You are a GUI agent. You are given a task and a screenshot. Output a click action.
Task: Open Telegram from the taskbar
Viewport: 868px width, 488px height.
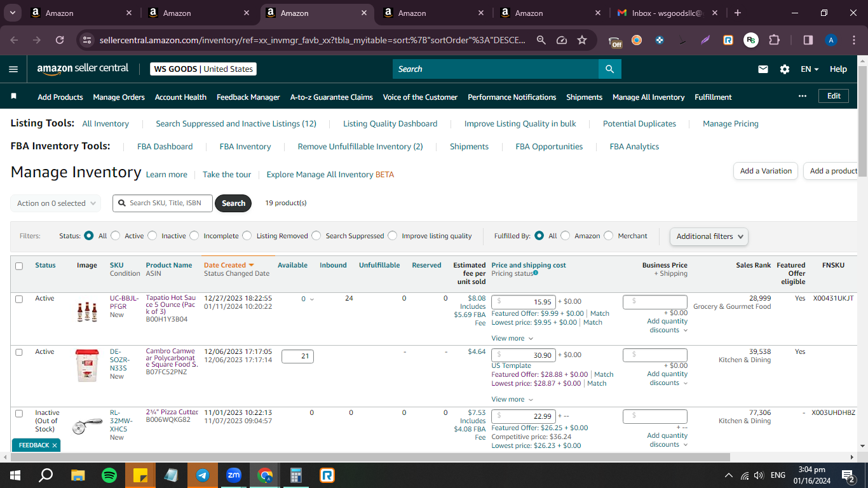[x=203, y=475]
